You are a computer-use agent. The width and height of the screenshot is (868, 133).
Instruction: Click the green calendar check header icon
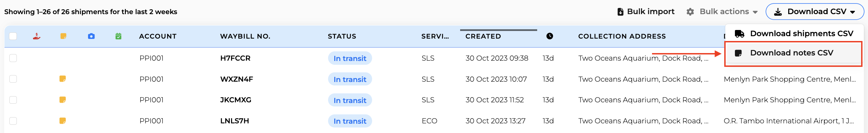[x=118, y=36]
